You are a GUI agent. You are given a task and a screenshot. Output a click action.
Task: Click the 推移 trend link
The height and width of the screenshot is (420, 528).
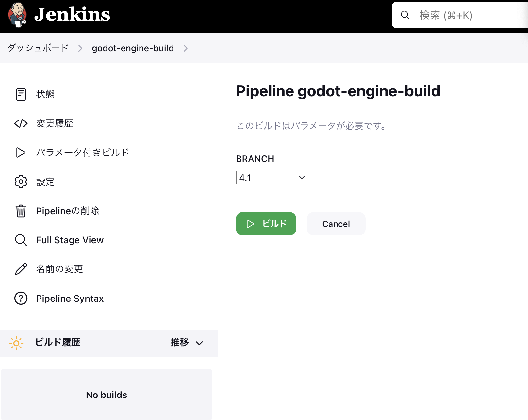(x=180, y=342)
